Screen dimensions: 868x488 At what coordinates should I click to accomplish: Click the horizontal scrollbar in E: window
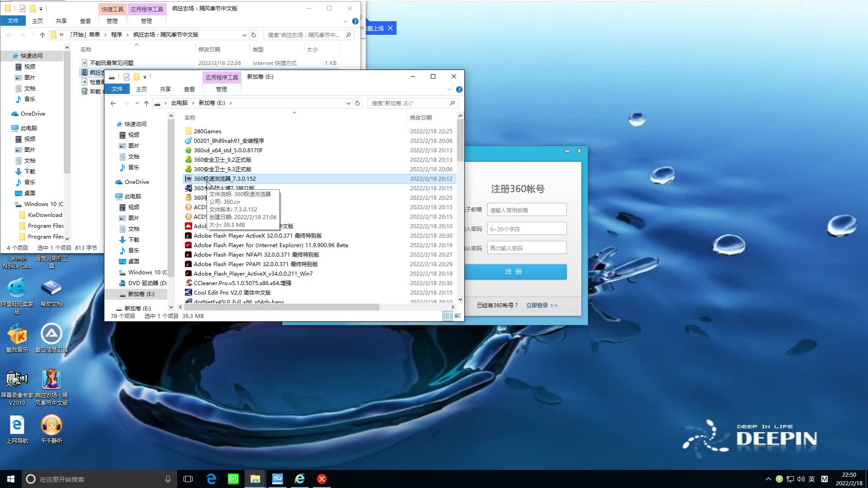[x=281, y=307]
